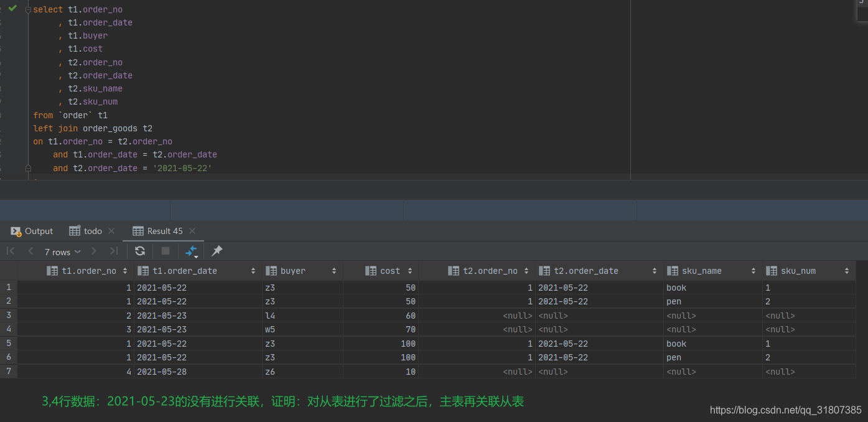Click cost cell '10' in row 7
Screen dimensions: 868x422
pos(381,372)
